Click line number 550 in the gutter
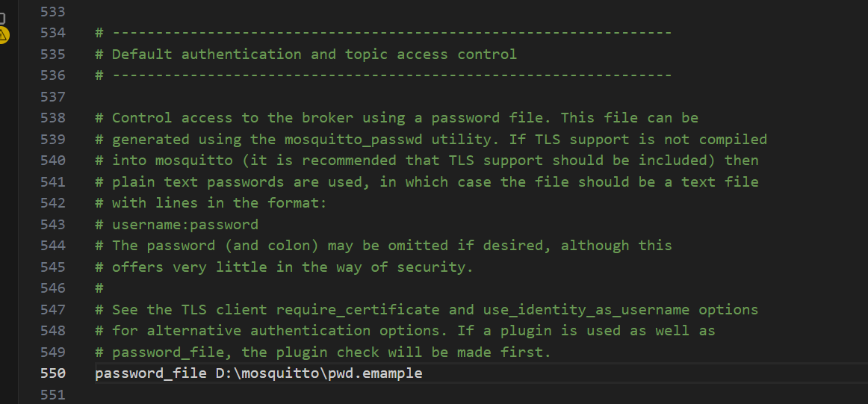Viewport: 868px width, 404px height. (x=53, y=373)
